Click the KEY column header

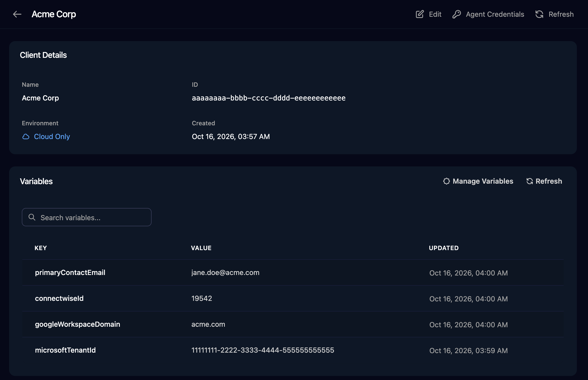(x=41, y=248)
